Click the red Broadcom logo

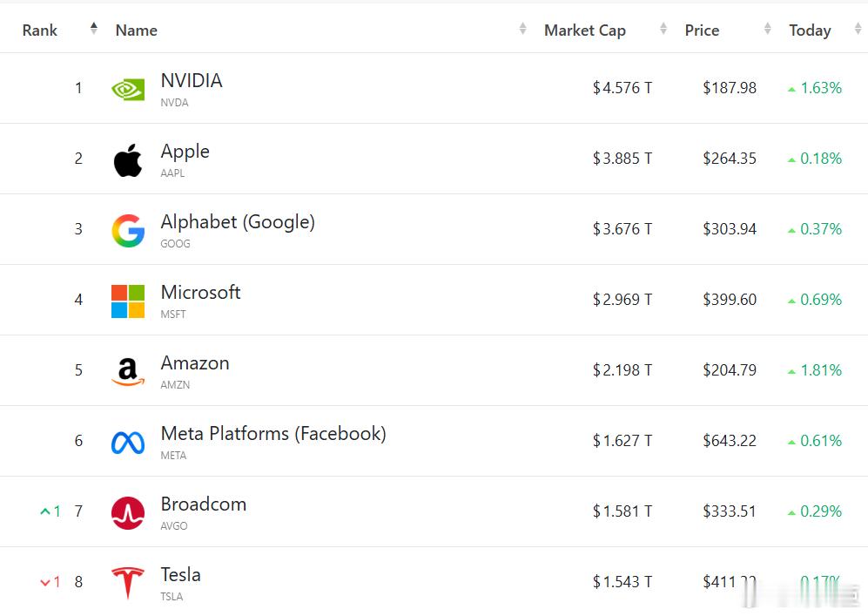click(128, 512)
